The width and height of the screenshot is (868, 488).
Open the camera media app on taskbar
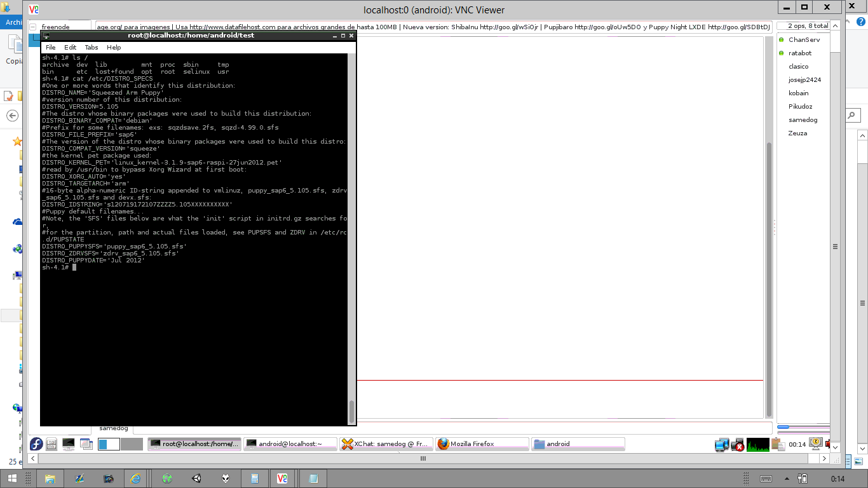tap(109, 478)
